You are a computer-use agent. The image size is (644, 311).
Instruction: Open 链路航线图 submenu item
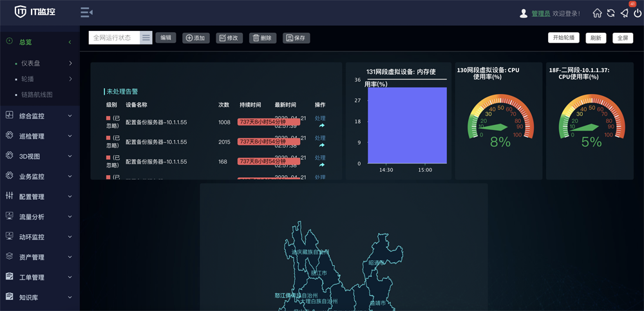[37, 95]
